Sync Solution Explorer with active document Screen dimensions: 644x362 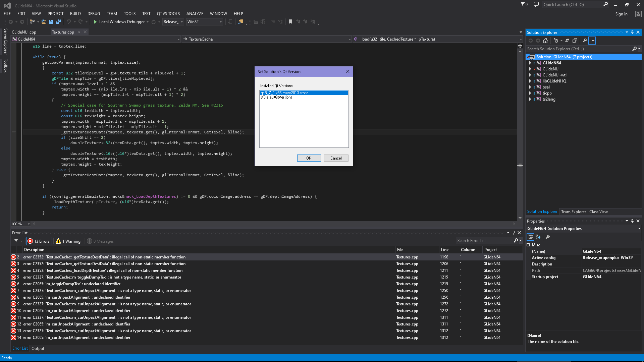[567, 41]
